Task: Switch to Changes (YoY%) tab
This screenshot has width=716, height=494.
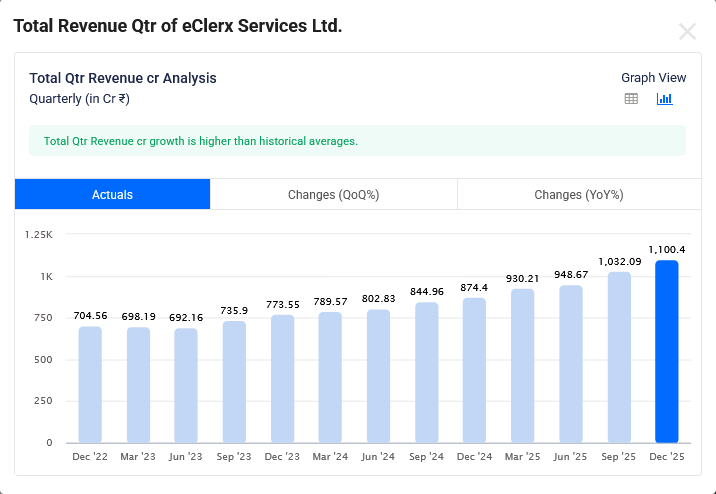Action: pyautogui.click(x=579, y=194)
